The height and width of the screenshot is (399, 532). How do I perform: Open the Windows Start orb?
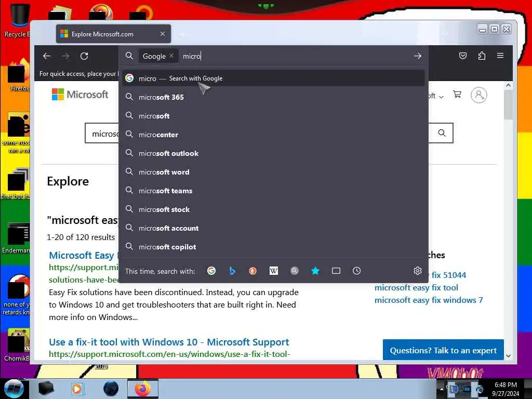click(14, 389)
